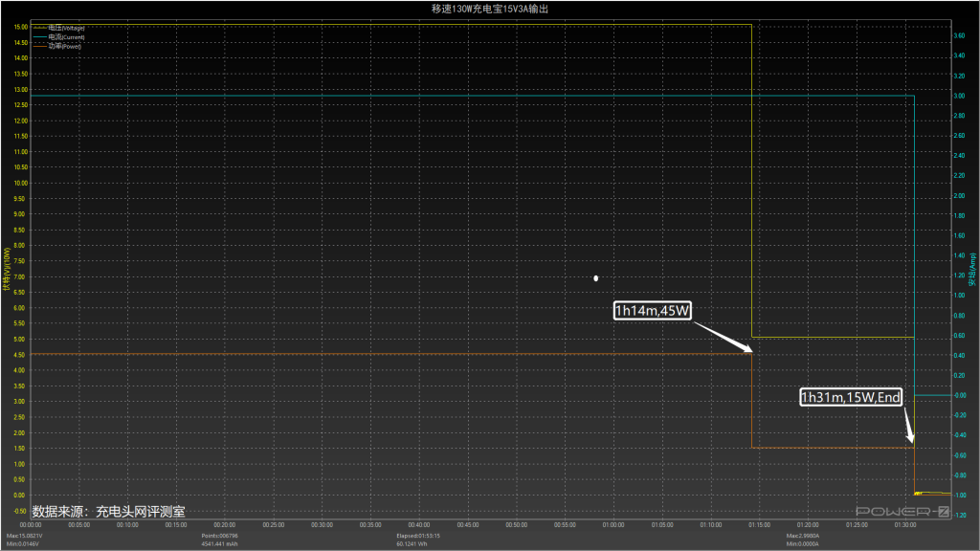This screenshot has width=980, height=551.
Task: Select the 电流(Current) legend entry
Action: click(x=59, y=37)
